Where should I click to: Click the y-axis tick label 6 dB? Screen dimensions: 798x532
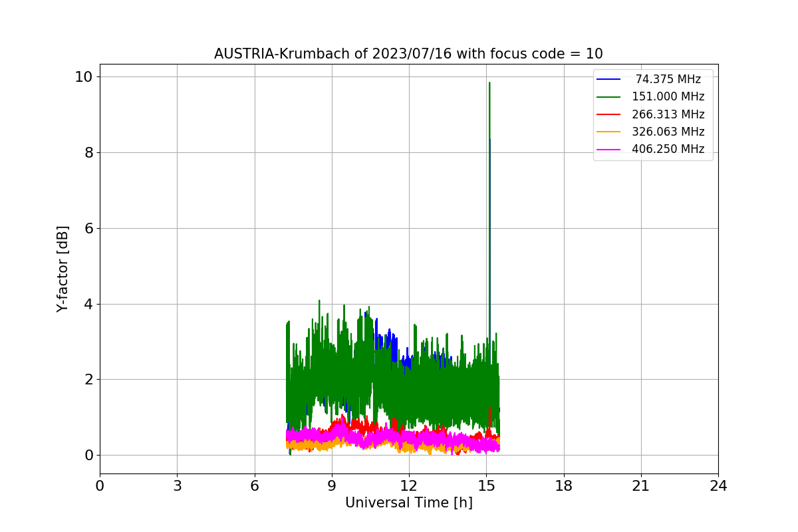point(88,229)
